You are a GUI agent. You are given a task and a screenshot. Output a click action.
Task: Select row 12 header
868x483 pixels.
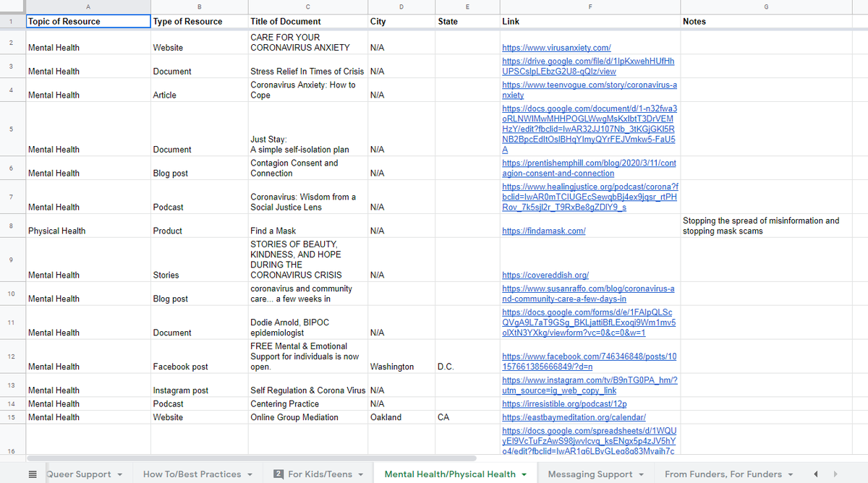click(x=12, y=356)
